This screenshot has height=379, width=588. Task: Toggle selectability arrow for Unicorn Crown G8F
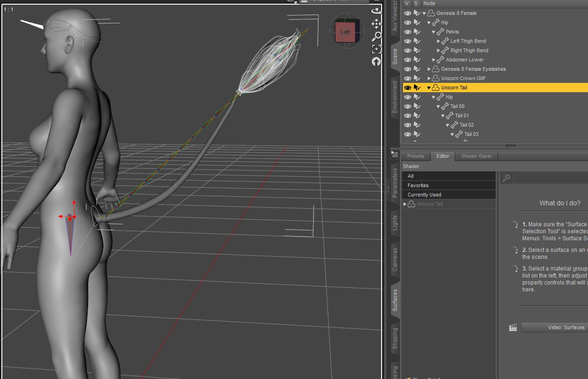pos(417,78)
